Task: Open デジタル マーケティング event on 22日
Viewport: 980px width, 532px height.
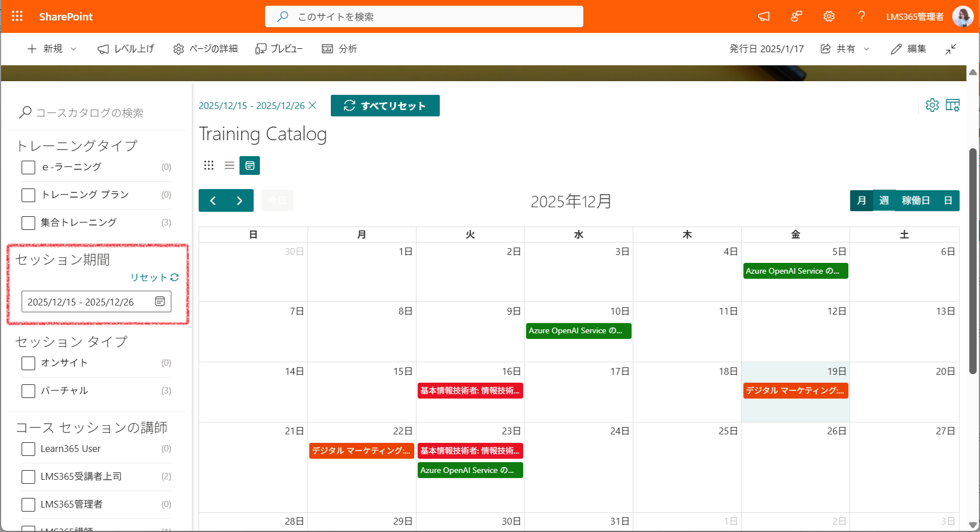Action: point(361,451)
